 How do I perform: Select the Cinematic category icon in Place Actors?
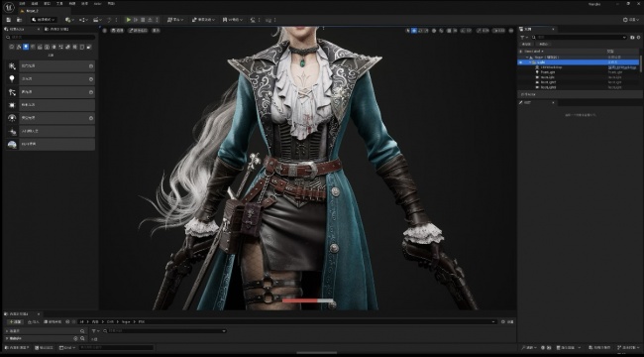[x=40, y=47]
